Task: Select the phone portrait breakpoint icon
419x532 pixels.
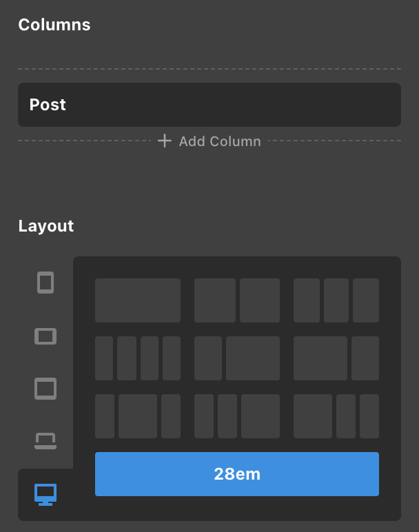Action: pos(45,283)
